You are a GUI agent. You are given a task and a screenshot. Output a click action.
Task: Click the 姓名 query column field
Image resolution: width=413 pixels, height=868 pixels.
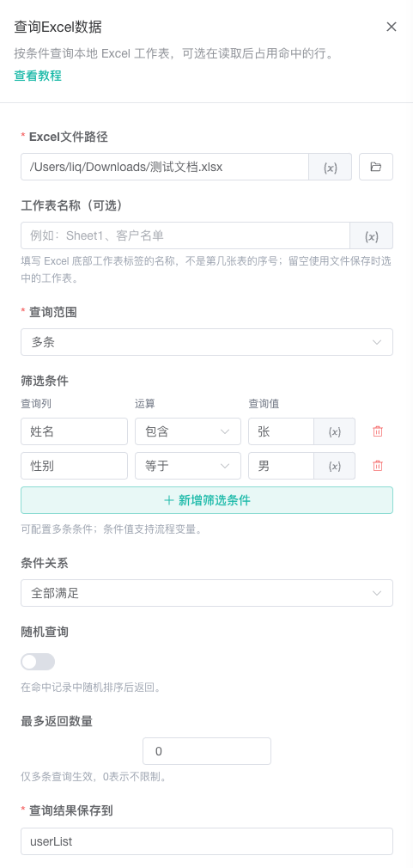tap(74, 431)
